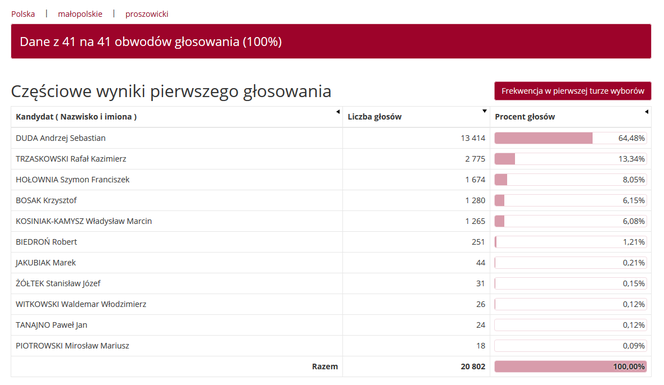Screen dimensions: 664x385
Task: Click the Częściowe wyniki pierwszego głosowania heading
Action: (171, 91)
